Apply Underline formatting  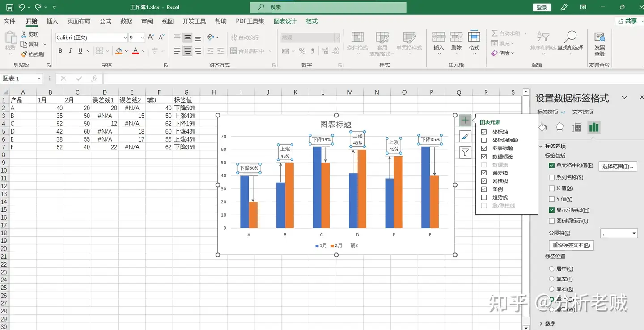(80, 51)
